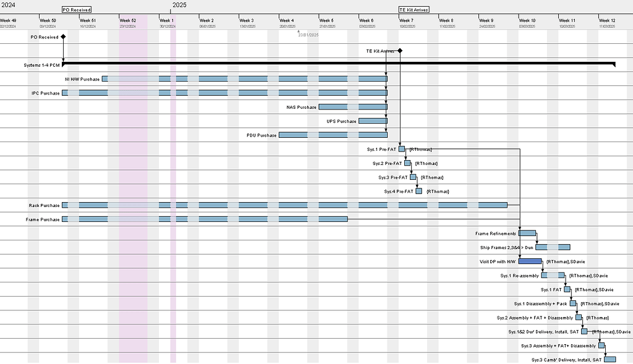The image size is (633, 364).
Task: Select the current-date triangle marker above 23/01/2025
Action: (300, 30)
